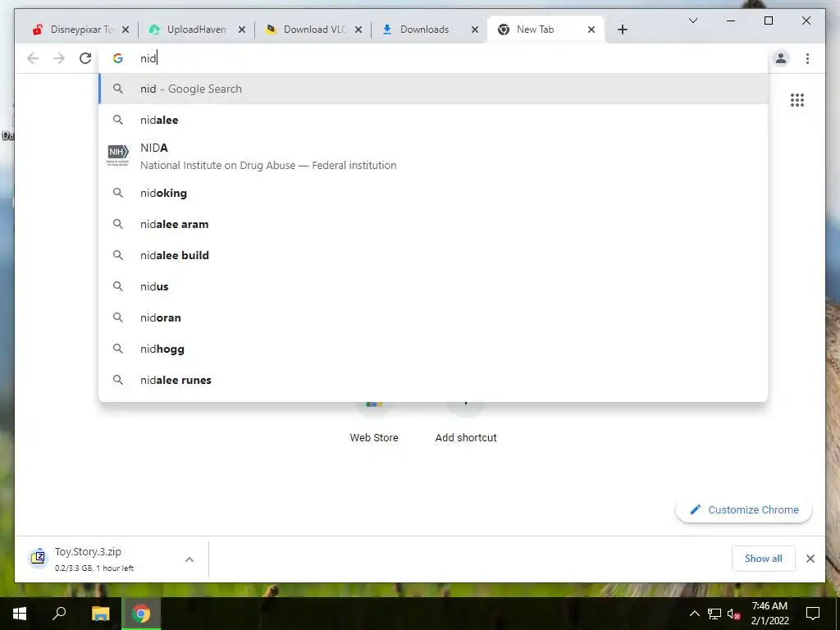Click the Chrome taskbar icon
The image size is (840, 630).
coord(141,614)
